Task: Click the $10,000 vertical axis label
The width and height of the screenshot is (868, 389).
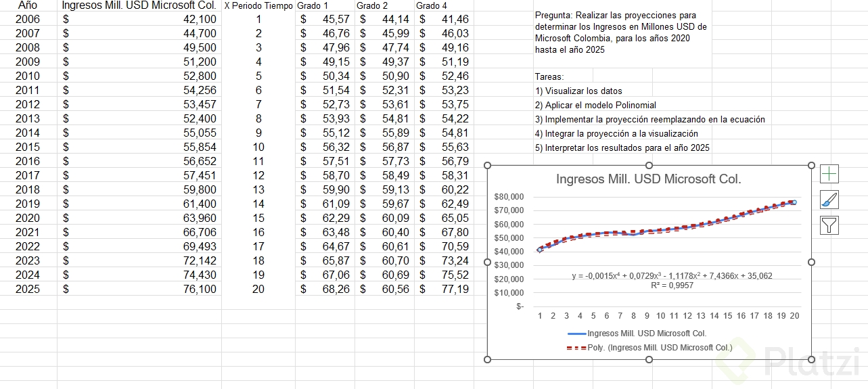Action: pos(509,293)
